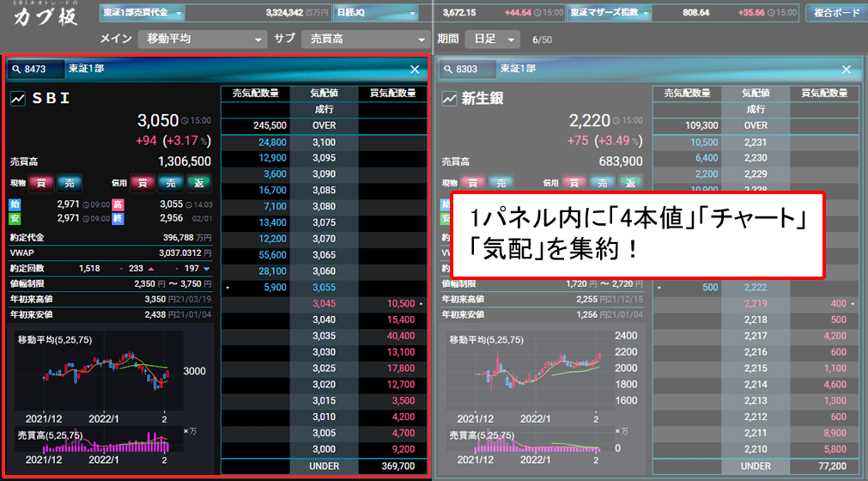
Task: Click SBI UNDER quantity 369,700
Action: (398, 466)
